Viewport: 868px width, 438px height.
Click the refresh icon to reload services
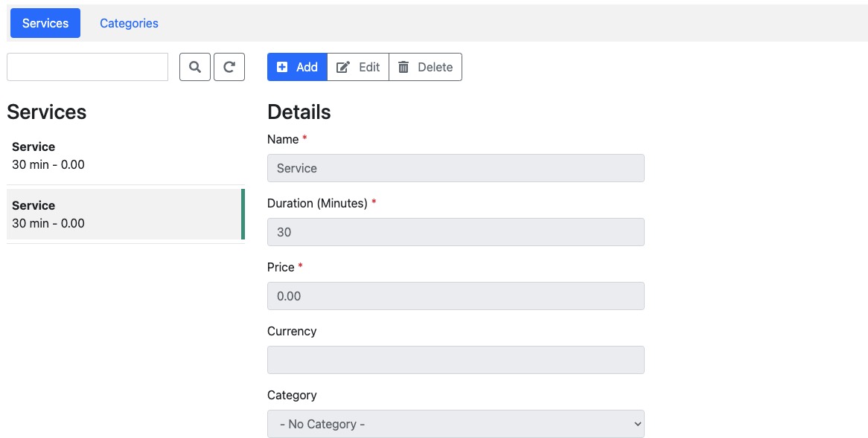229,67
